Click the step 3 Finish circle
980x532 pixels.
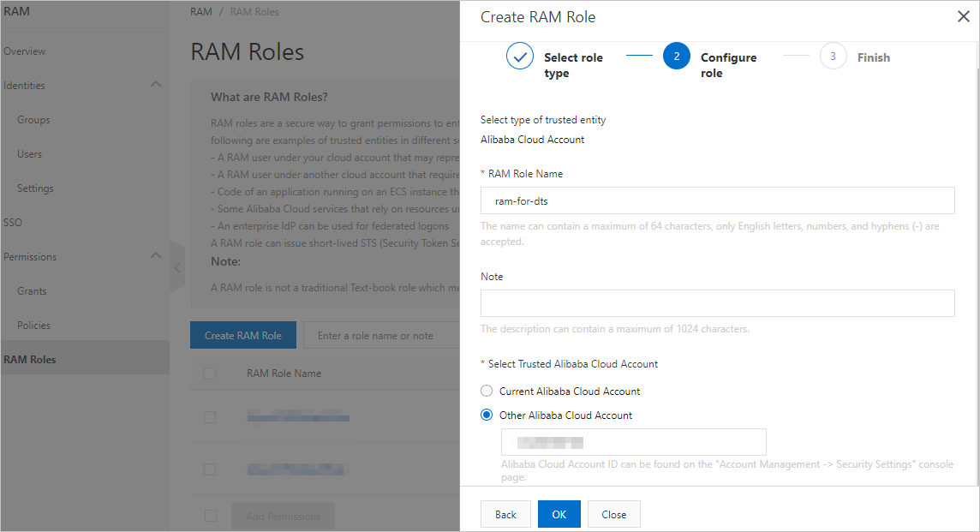pyautogui.click(x=834, y=57)
